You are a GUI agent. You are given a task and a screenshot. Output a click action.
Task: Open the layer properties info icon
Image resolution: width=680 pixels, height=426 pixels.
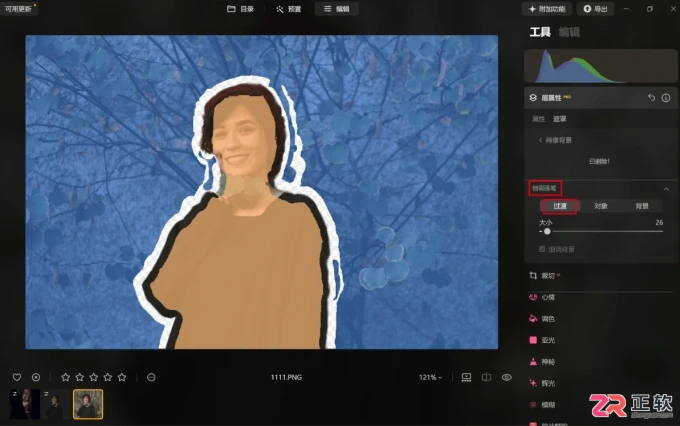click(666, 98)
